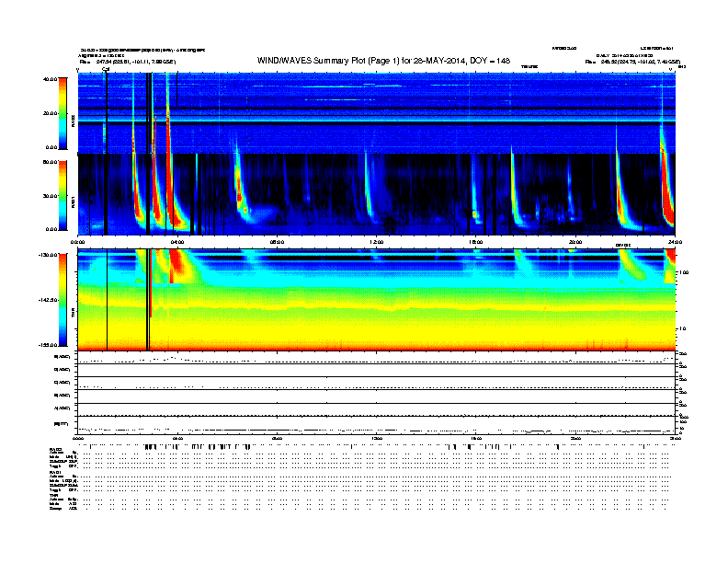Click the Cal marker above the RAD2 panel

tap(106, 69)
